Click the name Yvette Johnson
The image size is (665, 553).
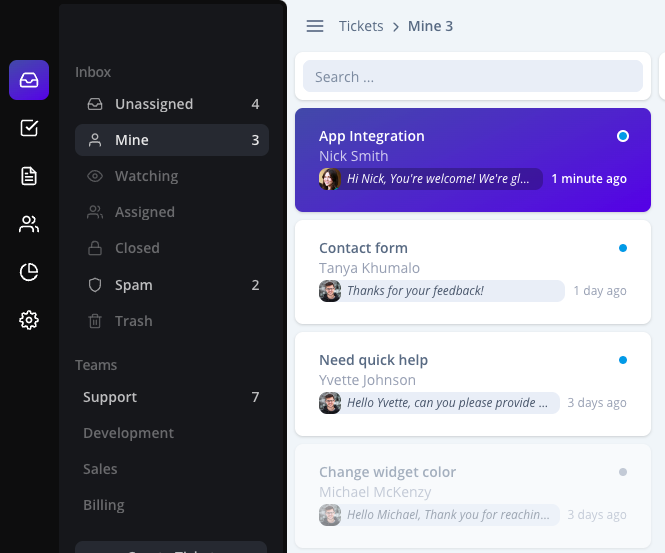pyautogui.click(x=367, y=380)
